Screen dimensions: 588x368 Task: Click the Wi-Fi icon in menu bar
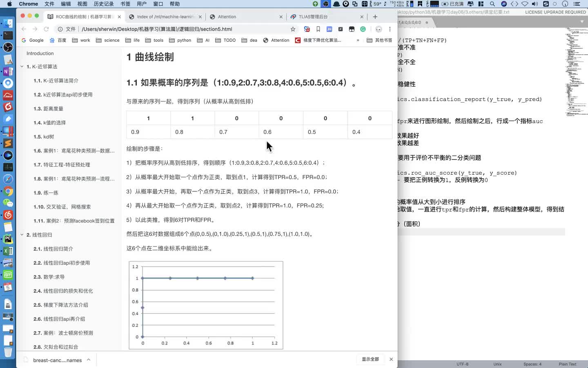pos(525,4)
